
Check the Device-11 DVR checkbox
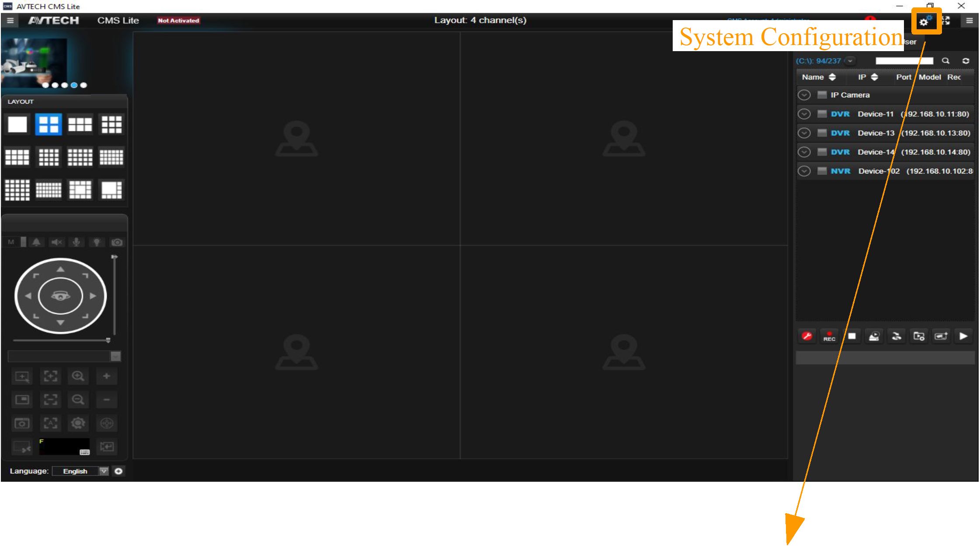click(x=822, y=114)
